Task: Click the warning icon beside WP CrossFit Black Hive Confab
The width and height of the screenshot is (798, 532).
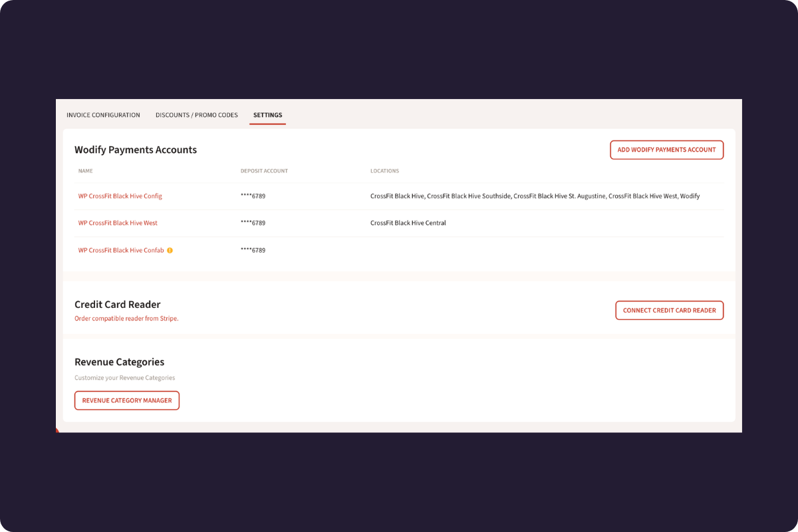Action: [x=170, y=251]
